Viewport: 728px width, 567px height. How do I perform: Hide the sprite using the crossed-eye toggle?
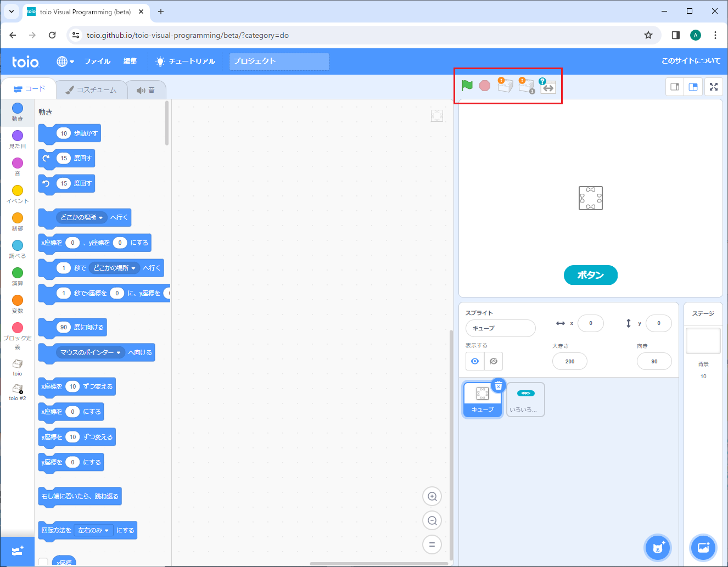point(493,361)
